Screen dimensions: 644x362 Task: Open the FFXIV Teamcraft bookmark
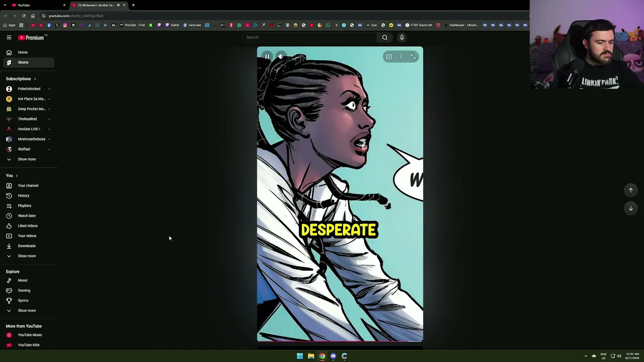420,25
